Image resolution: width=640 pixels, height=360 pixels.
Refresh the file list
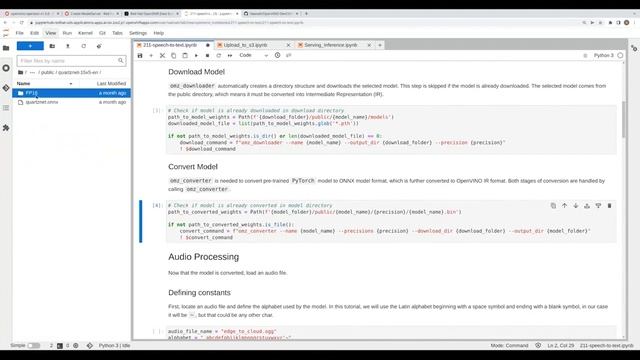click(x=84, y=46)
